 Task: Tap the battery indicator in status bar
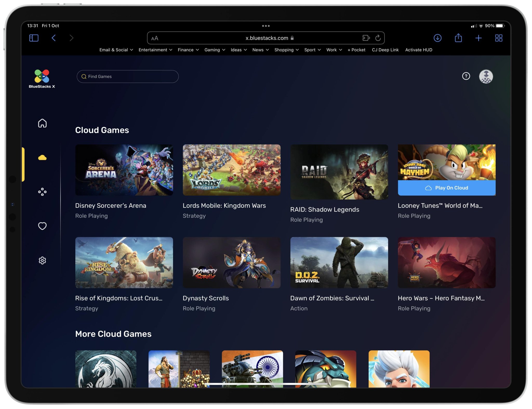[500, 26]
